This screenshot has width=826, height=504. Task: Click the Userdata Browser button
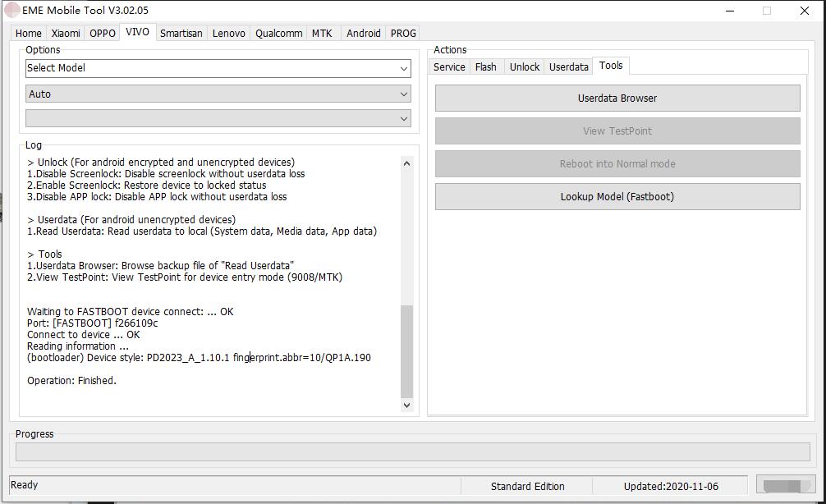pyautogui.click(x=617, y=99)
